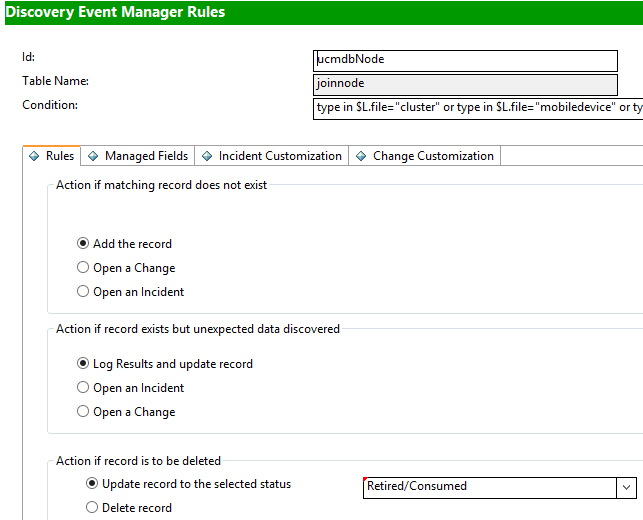Click the Table Name field showing joinnode
Viewport: 643px width, 520px height.
tap(465, 84)
